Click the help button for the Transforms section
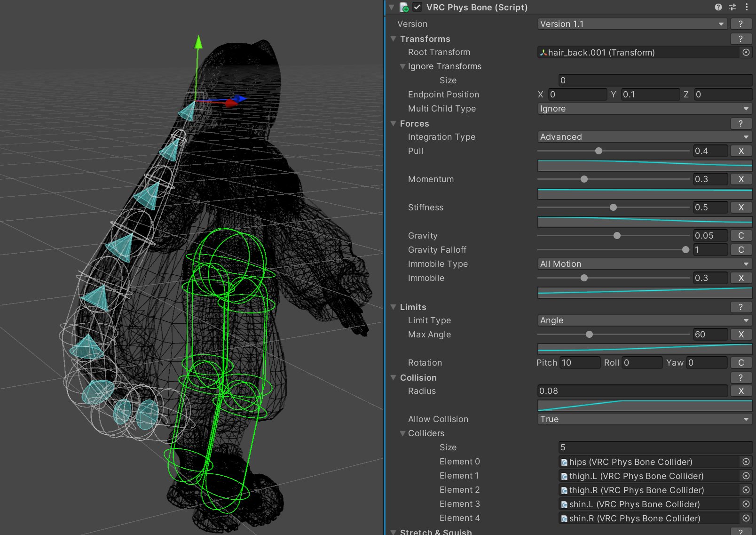756x535 pixels. click(741, 39)
